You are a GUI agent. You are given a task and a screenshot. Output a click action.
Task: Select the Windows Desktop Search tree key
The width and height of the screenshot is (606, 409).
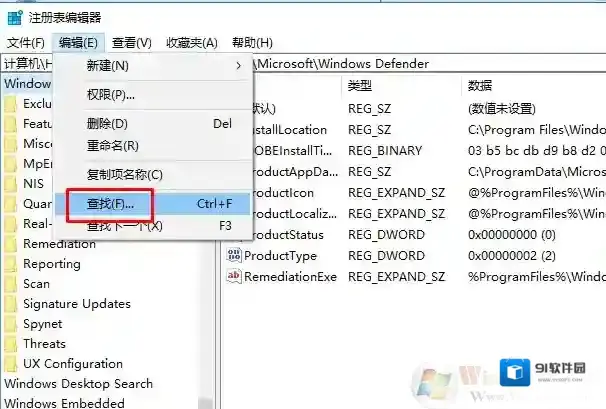coord(79,384)
